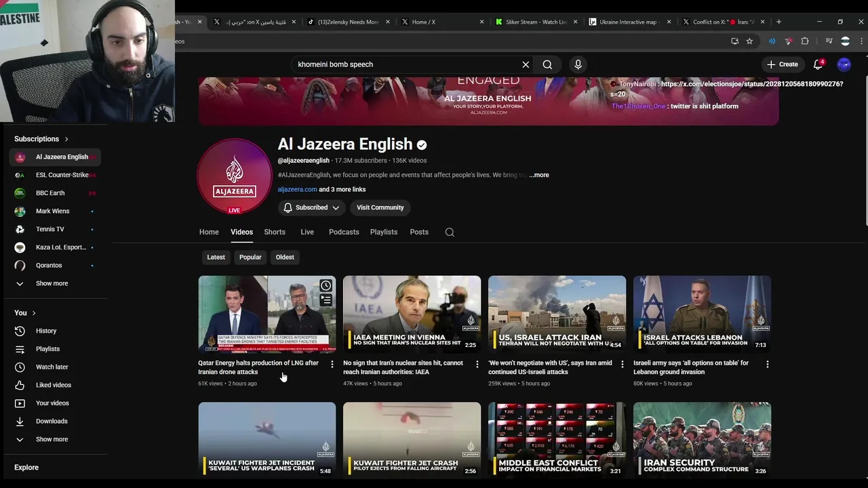Open options menu for IAEA video
This screenshot has width=868, height=488.
click(x=477, y=364)
